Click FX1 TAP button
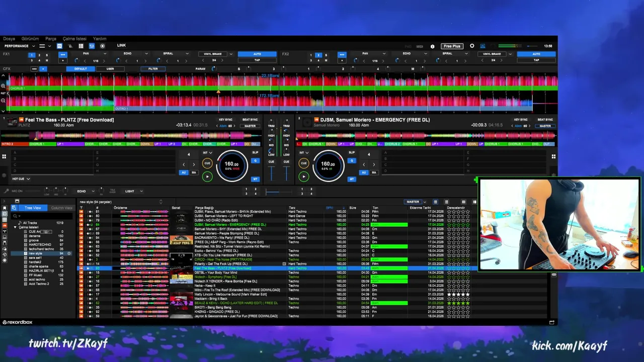Viewport: 644px width, 362px height. coord(257,60)
